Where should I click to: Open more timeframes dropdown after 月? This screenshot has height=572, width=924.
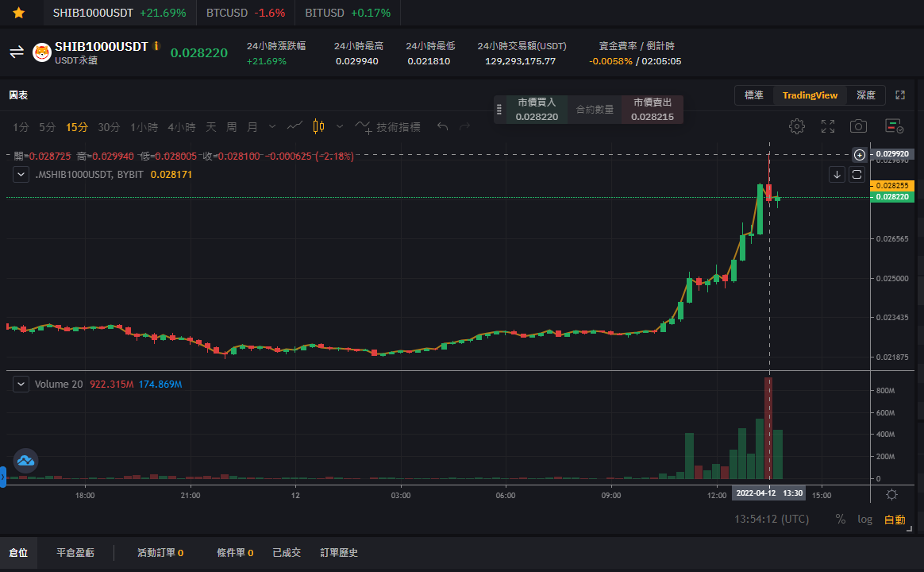pos(272,127)
